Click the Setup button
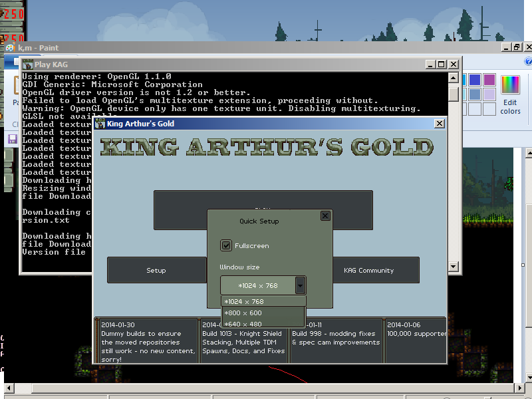This screenshot has height=399, width=532. [156, 270]
